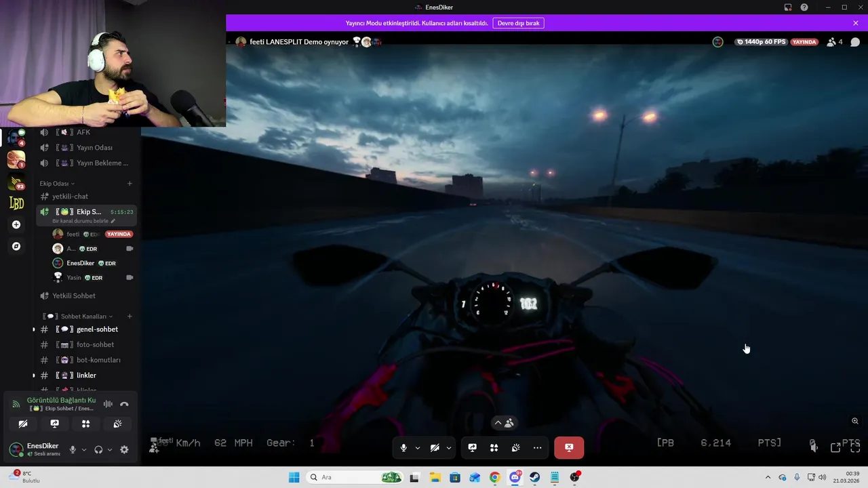This screenshot has width=868, height=488.
Task: Expand microphone options in stream control bar
Action: pyautogui.click(x=417, y=447)
